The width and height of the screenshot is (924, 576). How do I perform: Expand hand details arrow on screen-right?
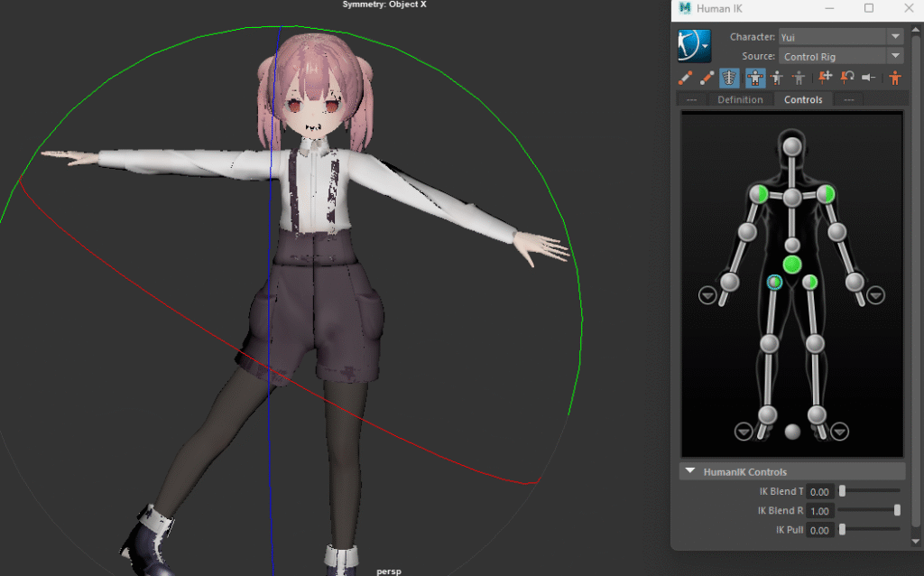click(x=875, y=295)
